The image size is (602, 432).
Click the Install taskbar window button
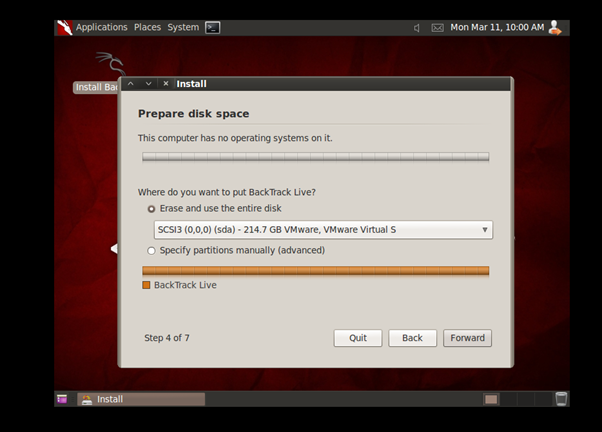[141, 399]
